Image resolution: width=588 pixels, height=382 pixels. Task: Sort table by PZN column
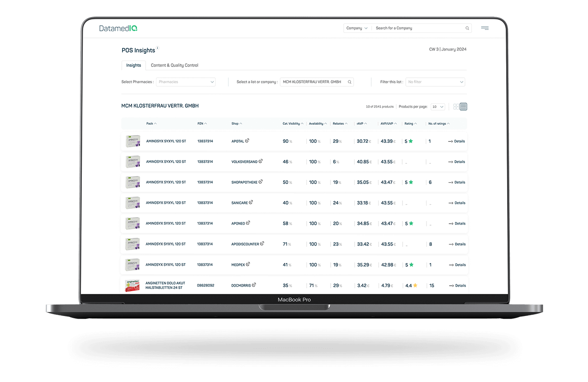pyautogui.click(x=202, y=123)
